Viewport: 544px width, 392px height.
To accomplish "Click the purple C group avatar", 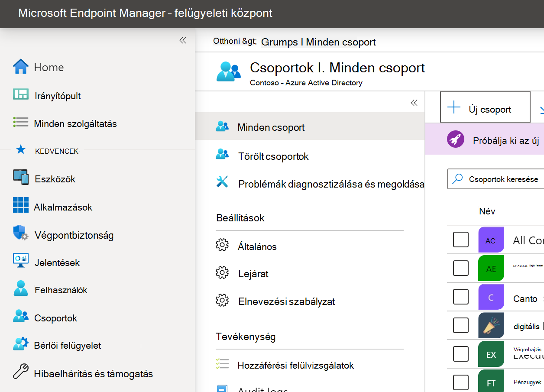I will pos(491,297).
